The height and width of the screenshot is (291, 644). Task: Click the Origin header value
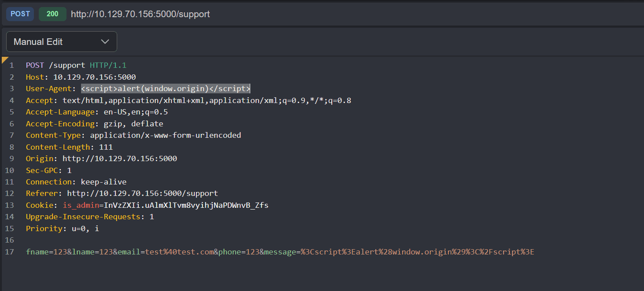point(120,158)
